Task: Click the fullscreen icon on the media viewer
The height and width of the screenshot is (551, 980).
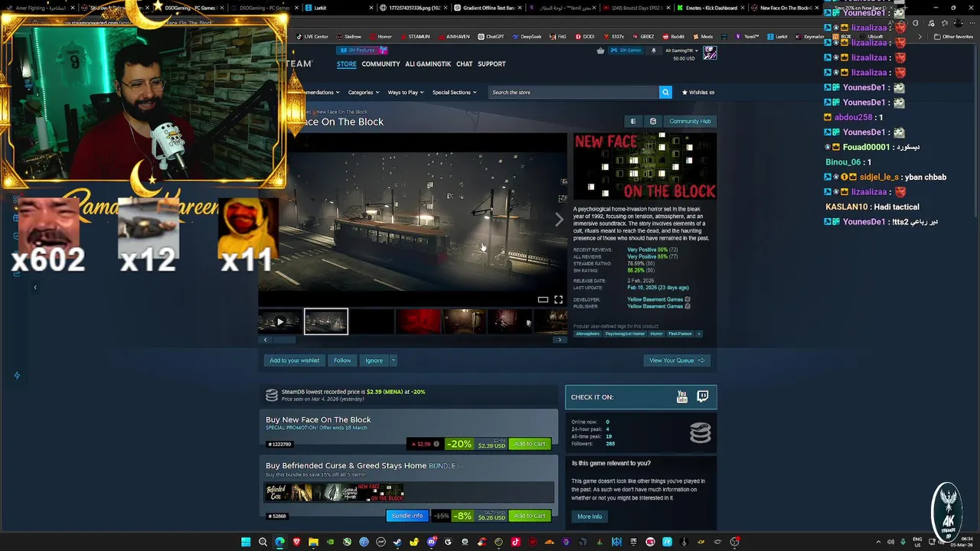Action: pos(558,299)
